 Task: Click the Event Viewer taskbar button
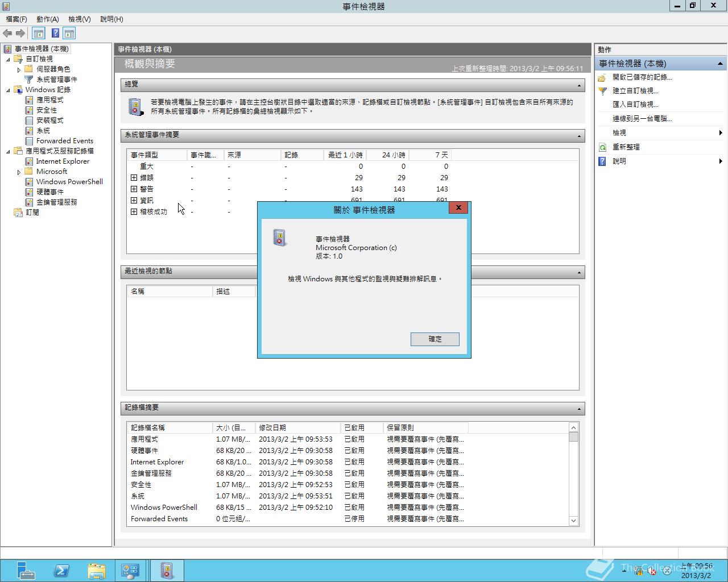click(167, 571)
